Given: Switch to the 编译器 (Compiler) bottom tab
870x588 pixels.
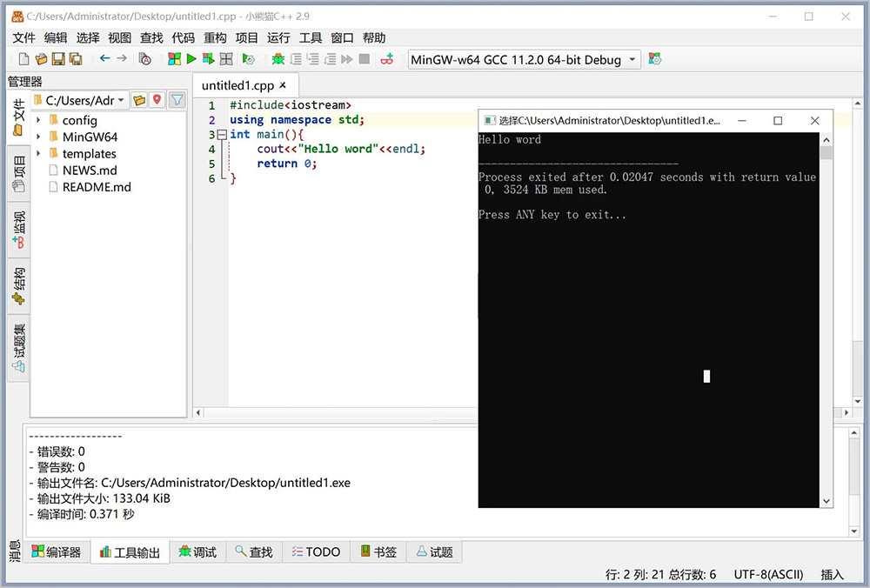Looking at the screenshot, I should tap(56, 552).
